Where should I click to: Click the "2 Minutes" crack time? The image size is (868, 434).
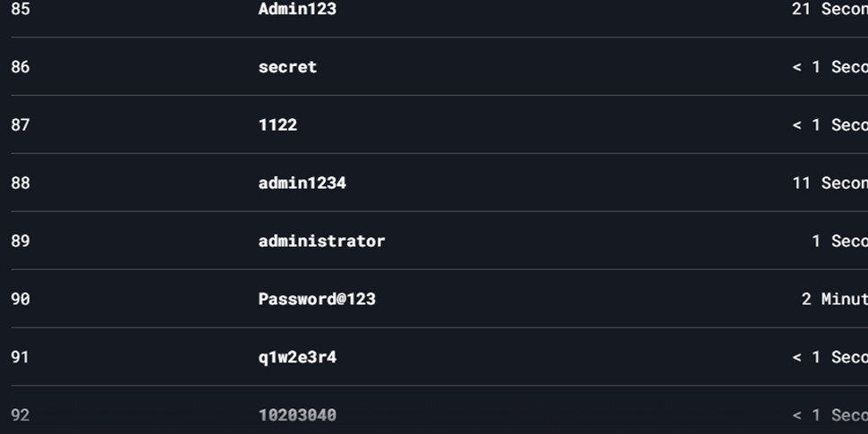click(x=835, y=300)
